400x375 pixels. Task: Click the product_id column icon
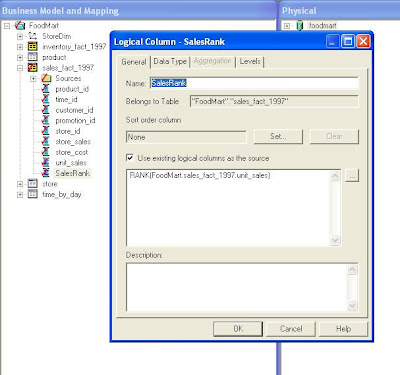pos(46,89)
